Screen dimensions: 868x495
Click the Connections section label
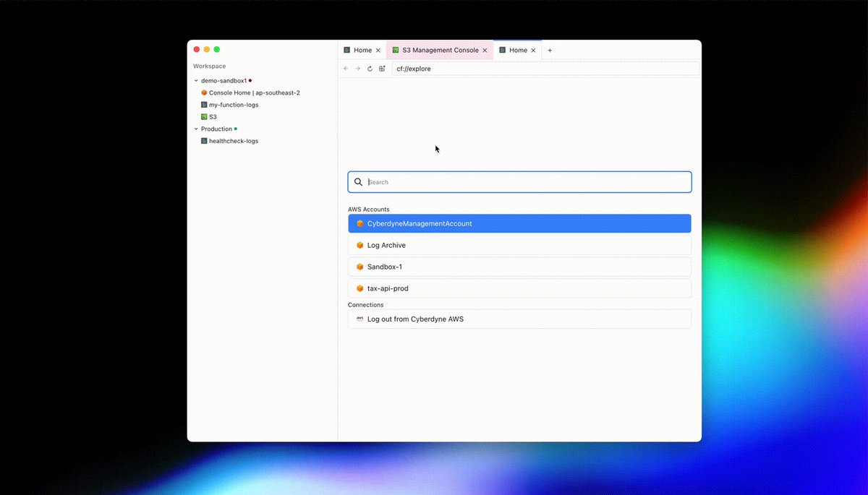click(366, 305)
